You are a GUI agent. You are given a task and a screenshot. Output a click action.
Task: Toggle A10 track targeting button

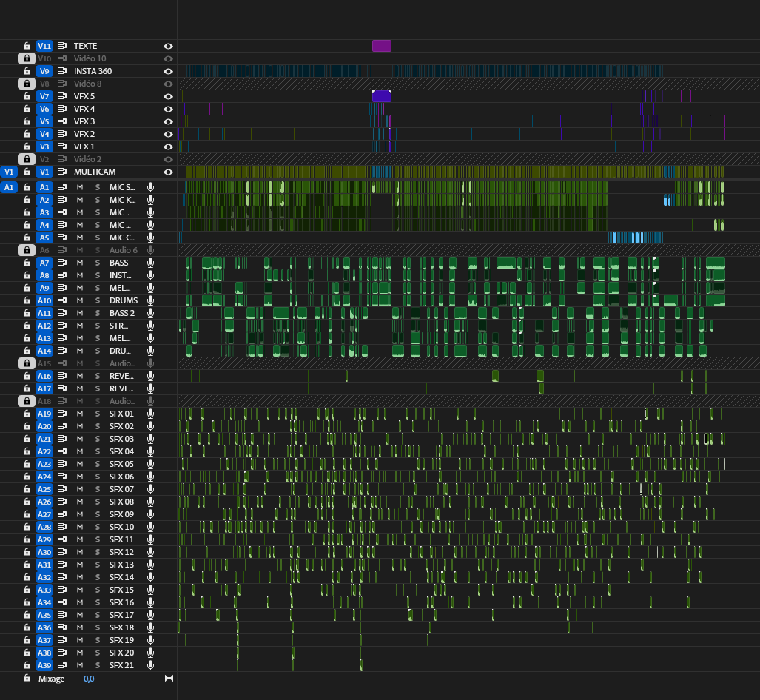[44, 300]
